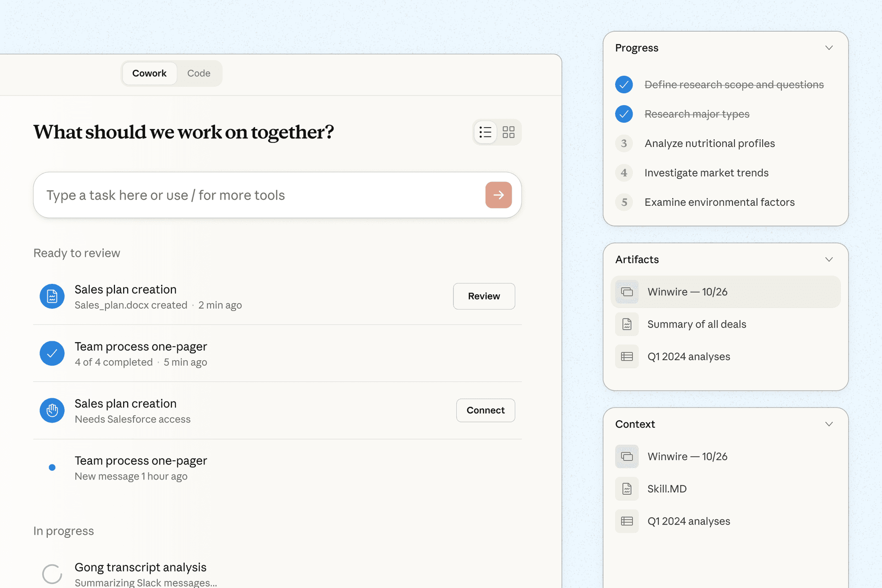Open the Winwire slides icon in Artifacts
The height and width of the screenshot is (588, 882).
click(x=627, y=292)
